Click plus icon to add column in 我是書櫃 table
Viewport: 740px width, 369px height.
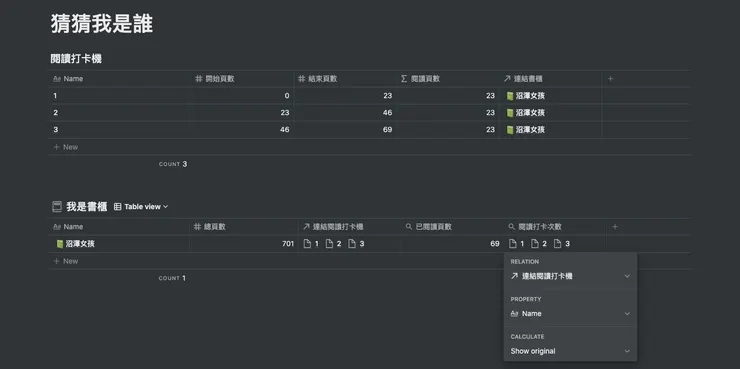click(x=614, y=227)
